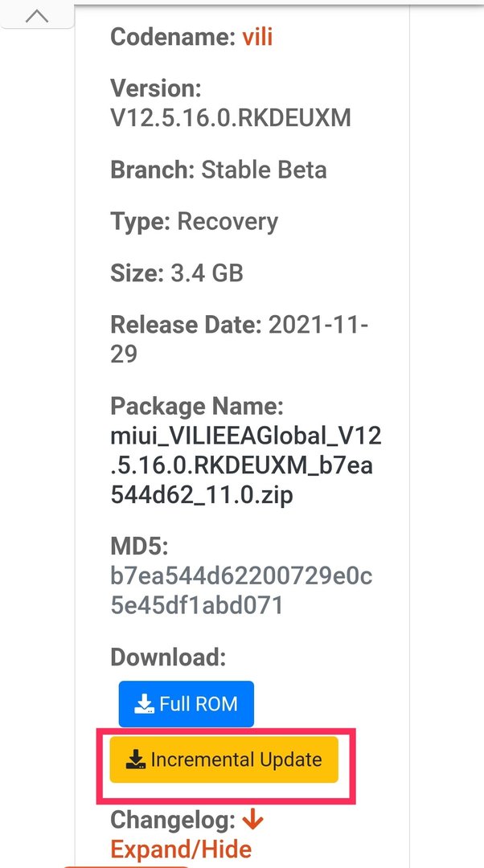Click the release date 2021-11-29

click(x=240, y=339)
